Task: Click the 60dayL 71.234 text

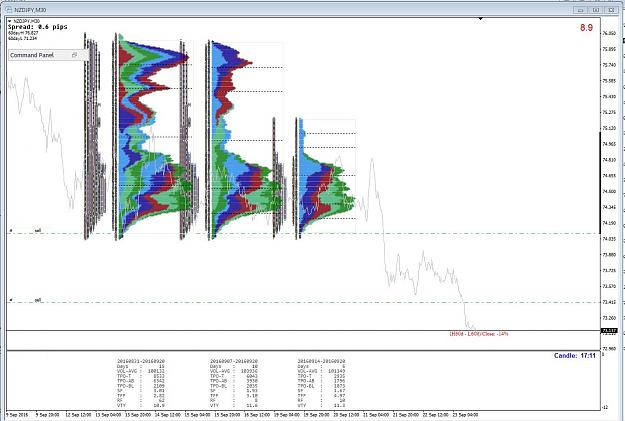Action: [x=22, y=38]
